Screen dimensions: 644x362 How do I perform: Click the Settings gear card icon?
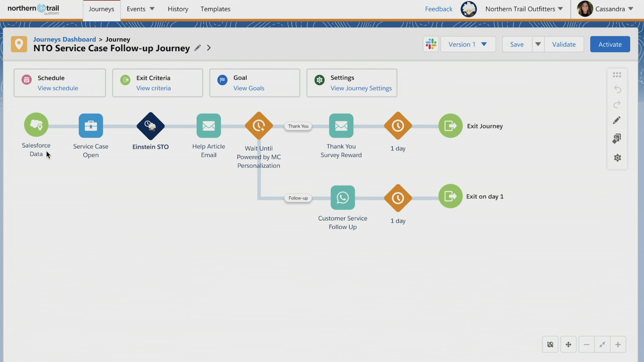point(319,80)
